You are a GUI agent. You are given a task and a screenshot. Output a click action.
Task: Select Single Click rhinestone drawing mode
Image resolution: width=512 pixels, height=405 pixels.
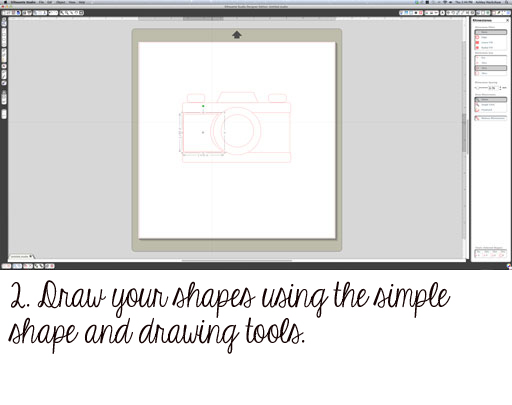[491, 105]
